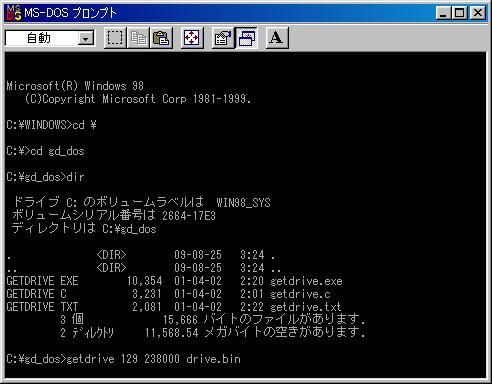Open the MS-DOS icon in the title bar

click(x=14, y=13)
